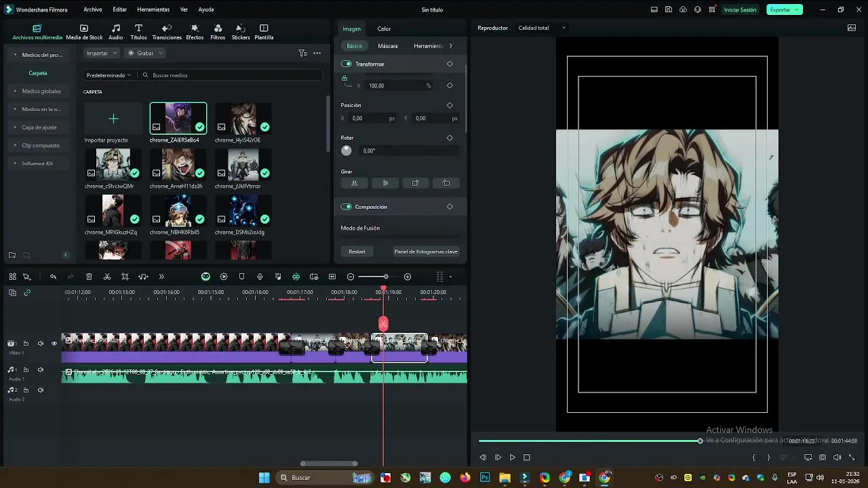Open the Importar dropdown
The height and width of the screenshot is (488, 868).
coord(102,53)
